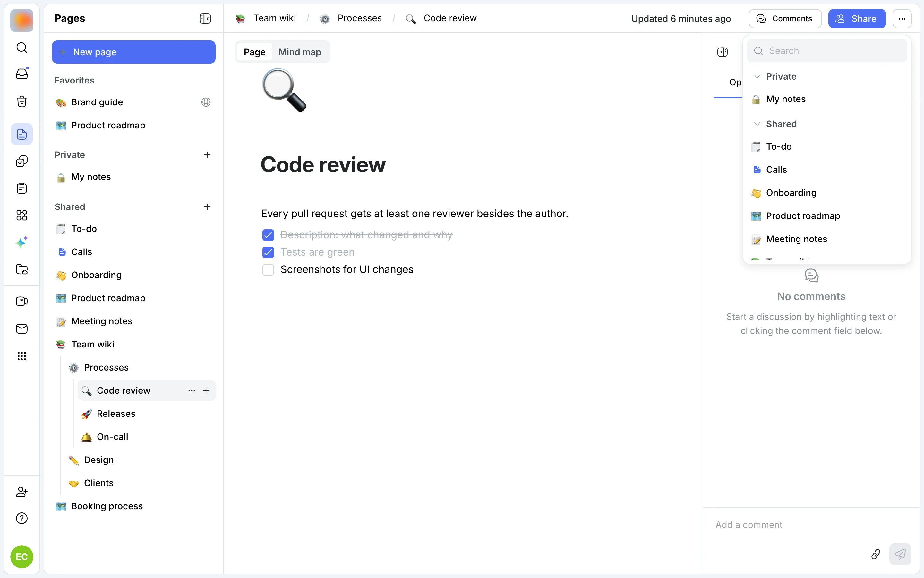Select Calls in dropdown list
The height and width of the screenshot is (578, 924).
(x=827, y=170)
